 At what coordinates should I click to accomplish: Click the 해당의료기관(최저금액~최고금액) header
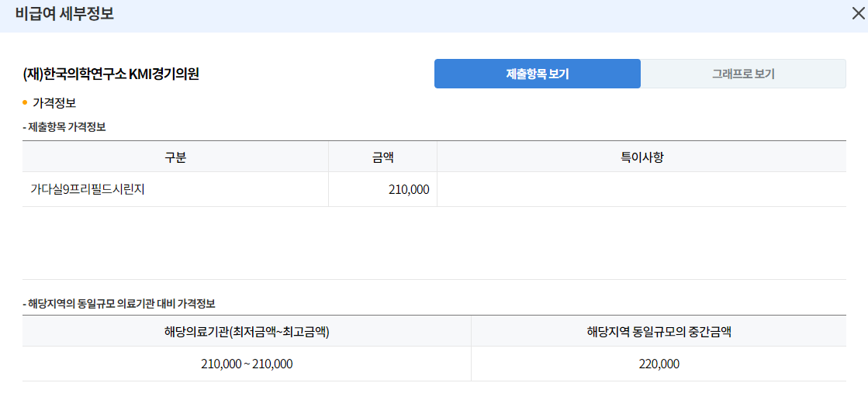click(247, 332)
